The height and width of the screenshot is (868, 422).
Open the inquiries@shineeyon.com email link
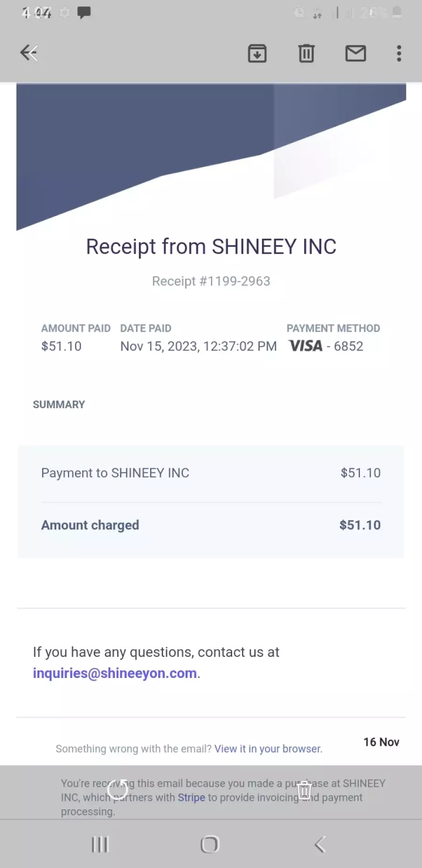115,673
